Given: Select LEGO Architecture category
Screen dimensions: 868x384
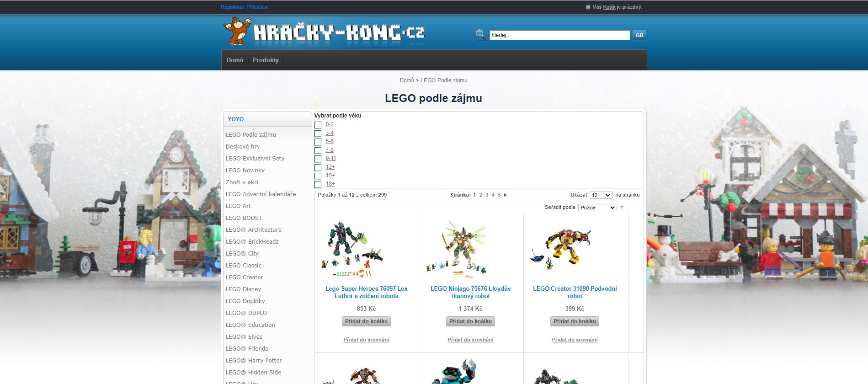Looking at the screenshot, I should [253, 229].
